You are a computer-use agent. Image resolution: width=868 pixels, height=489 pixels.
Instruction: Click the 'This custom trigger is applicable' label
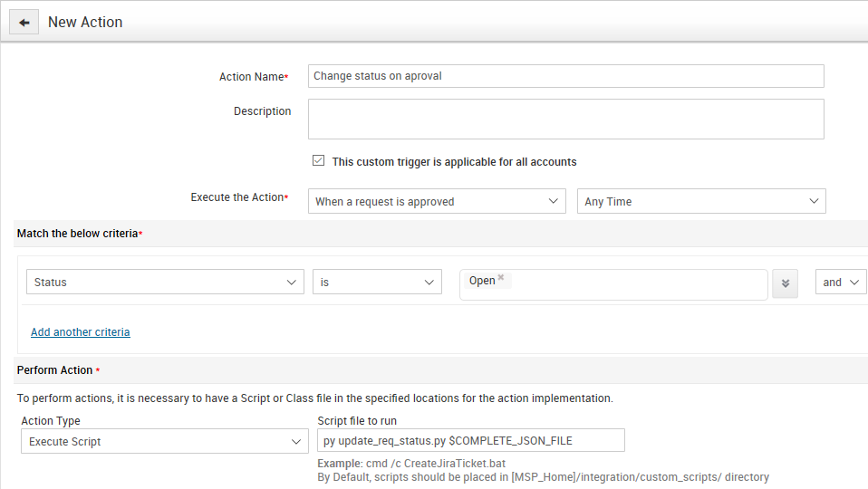click(x=454, y=162)
